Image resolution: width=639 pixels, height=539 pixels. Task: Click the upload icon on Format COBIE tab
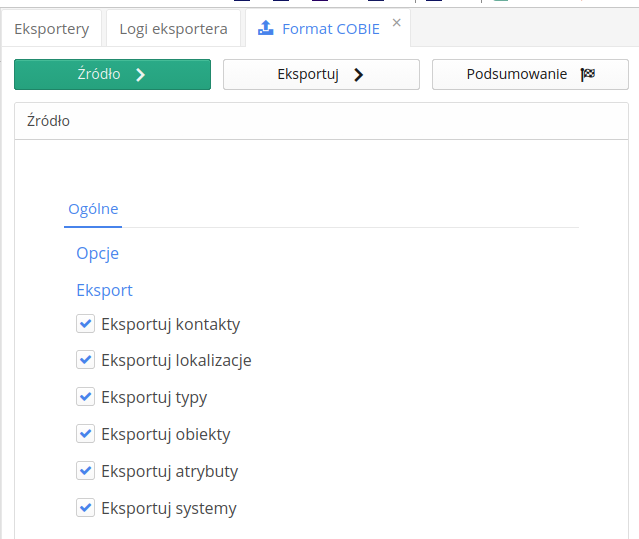265,29
